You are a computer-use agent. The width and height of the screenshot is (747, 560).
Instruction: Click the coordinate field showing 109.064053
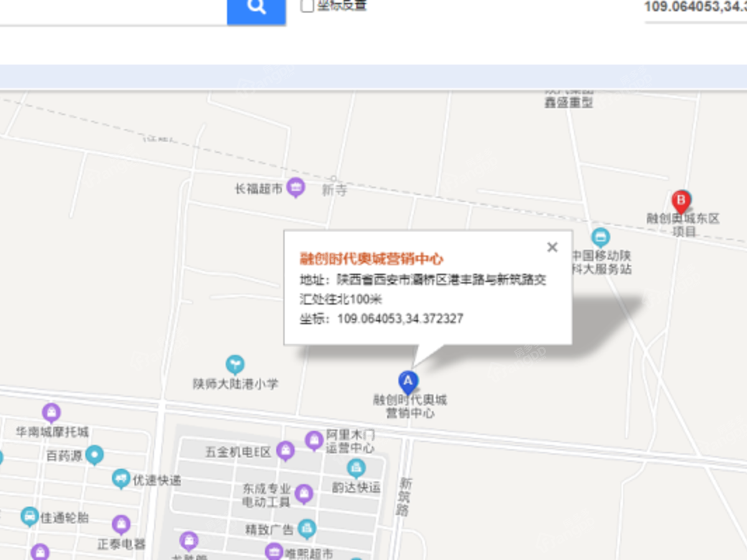pyautogui.click(x=696, y=7)
